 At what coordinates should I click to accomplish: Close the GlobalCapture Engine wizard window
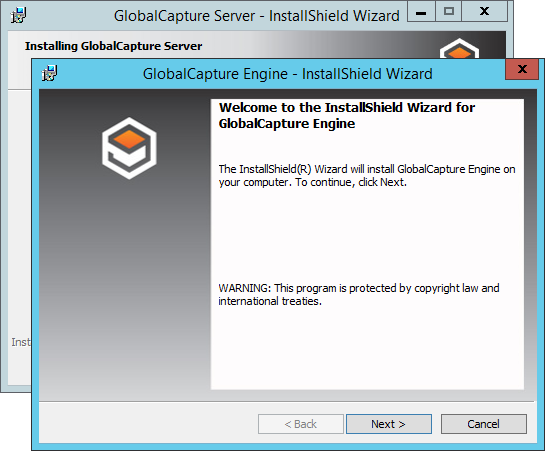coord(522,69)
